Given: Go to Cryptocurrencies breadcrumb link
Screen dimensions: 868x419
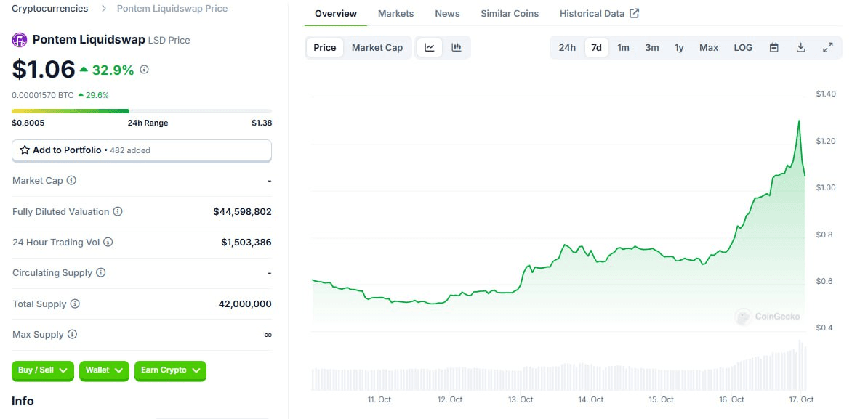Looking at the screenshot, I should [x=50, y=8].
